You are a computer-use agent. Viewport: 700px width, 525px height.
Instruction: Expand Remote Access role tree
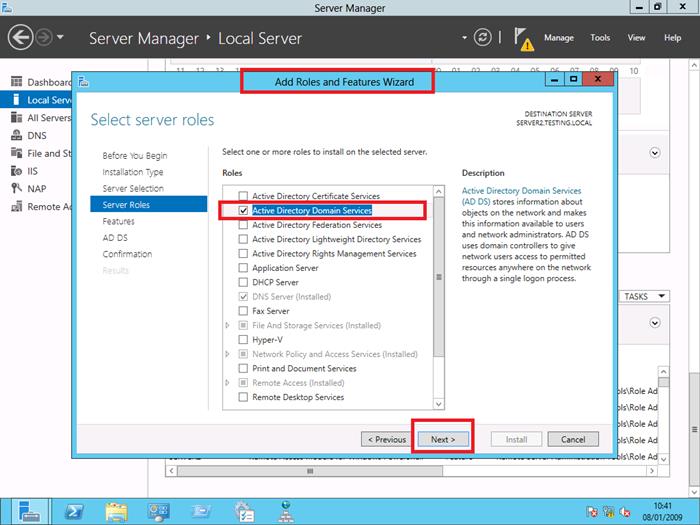click(228, 383)
